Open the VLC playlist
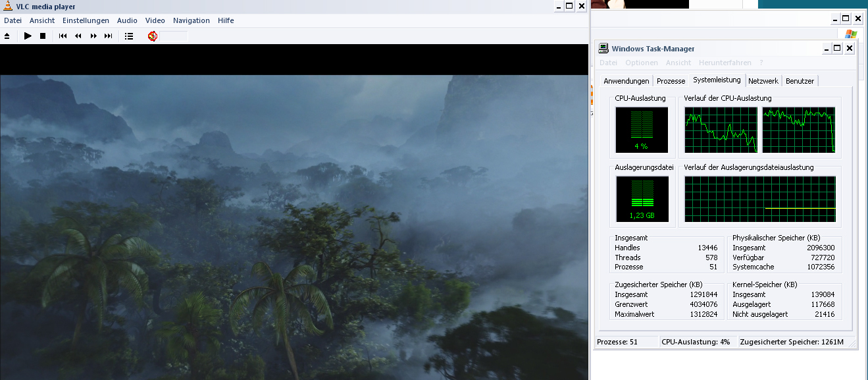Image resolution: width=868 pixels, height=380 pixels. pyautogui.click(x=129, y=36)
